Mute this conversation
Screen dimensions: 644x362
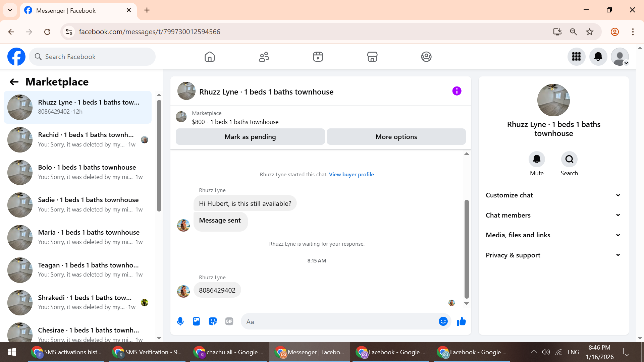click(x=537, y=159)
